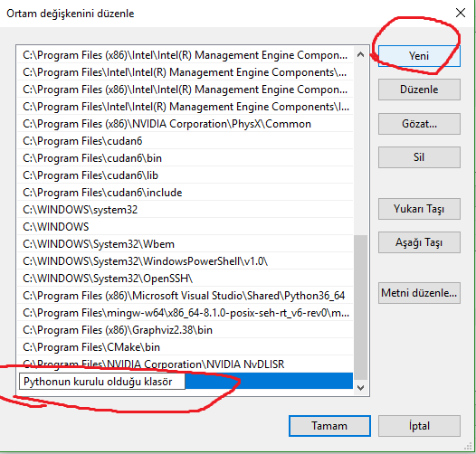The height and width of the screenshot is (454, 476).
Task: Select the C:\Program Files\cudan6\include entry
Action: coord(186,193)
